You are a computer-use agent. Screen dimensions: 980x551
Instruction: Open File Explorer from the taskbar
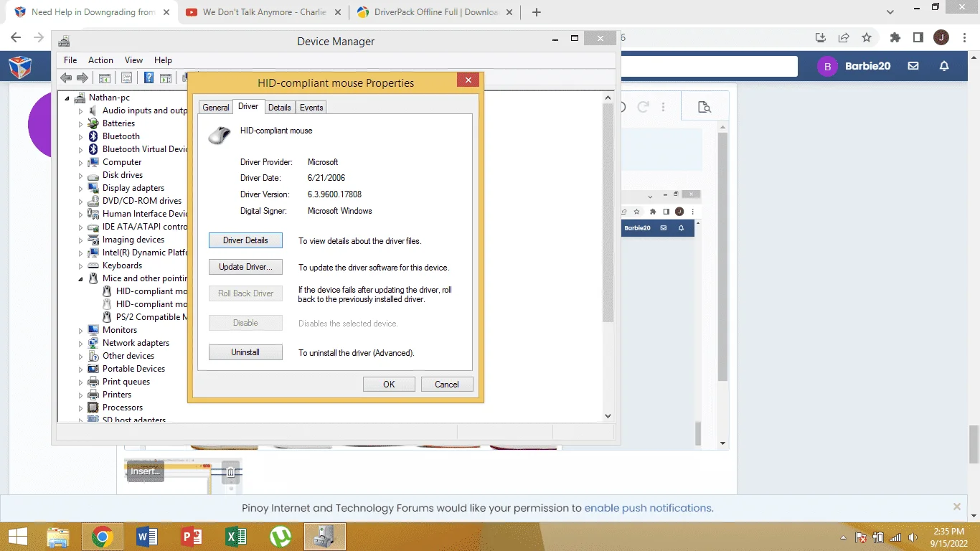point(58,536)
